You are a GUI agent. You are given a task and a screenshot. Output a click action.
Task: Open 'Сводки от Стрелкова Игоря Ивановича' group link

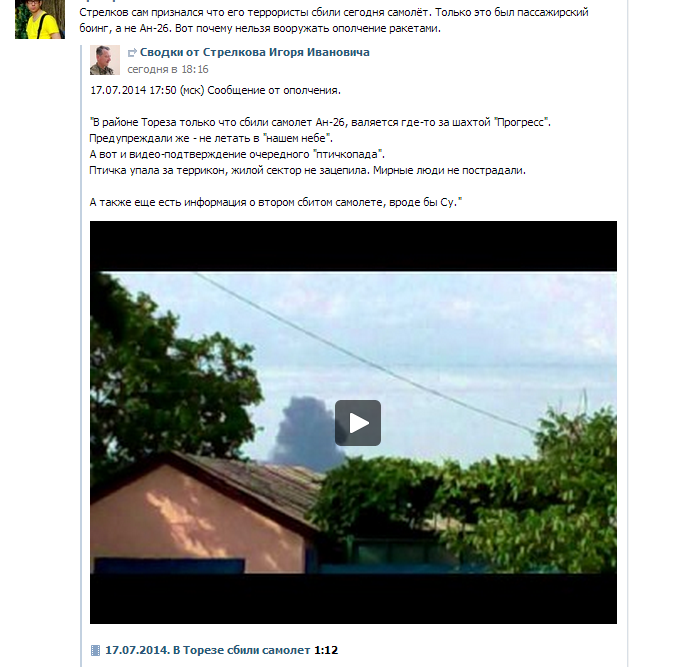pyautogui.click(x=254, y=52)
